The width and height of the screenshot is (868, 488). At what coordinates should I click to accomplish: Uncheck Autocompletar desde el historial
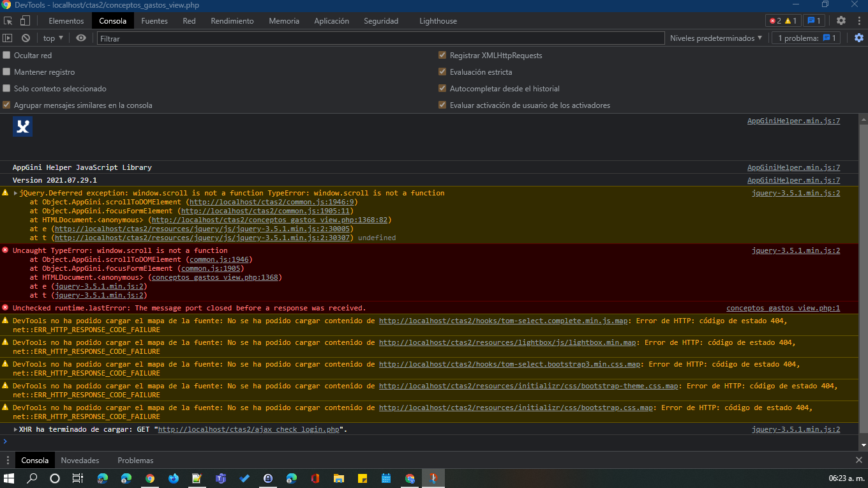[x=442, y=89]
